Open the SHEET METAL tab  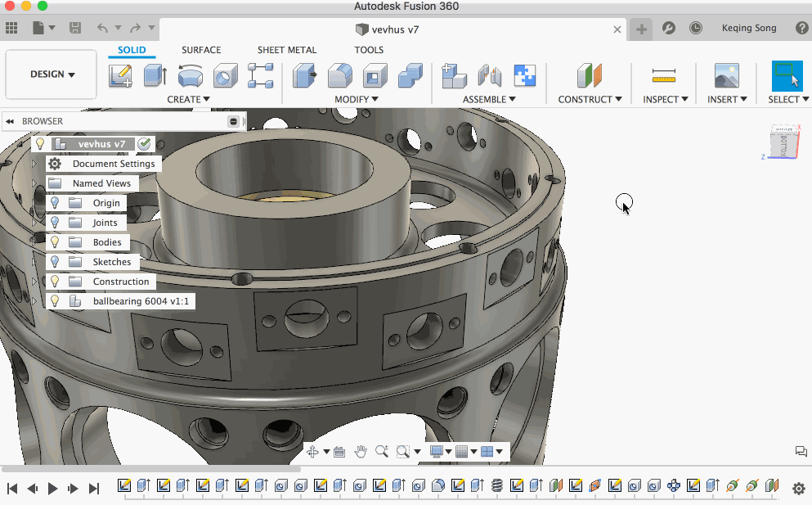[x=286, y=50]
